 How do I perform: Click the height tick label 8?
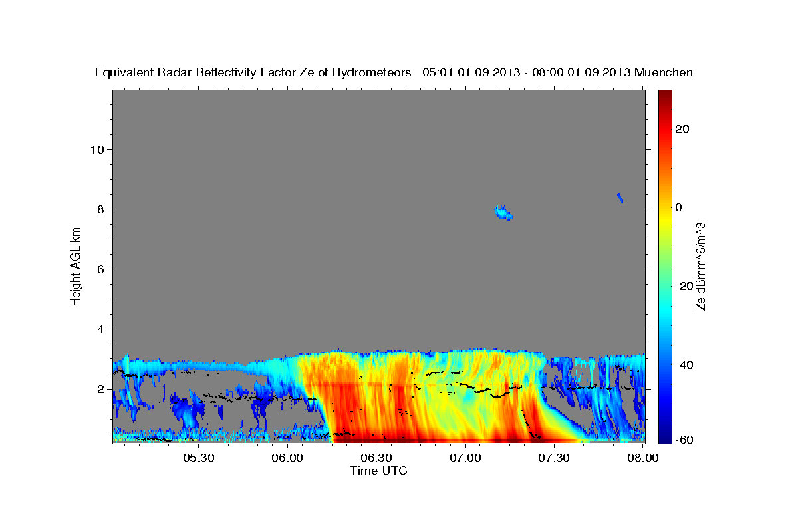(x=100, y=209)
